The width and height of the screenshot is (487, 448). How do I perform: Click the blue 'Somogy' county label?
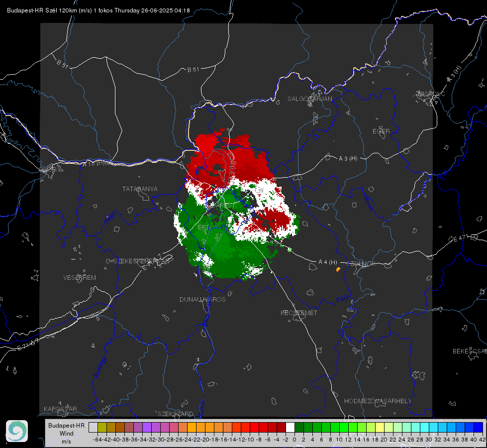(99, 367)
